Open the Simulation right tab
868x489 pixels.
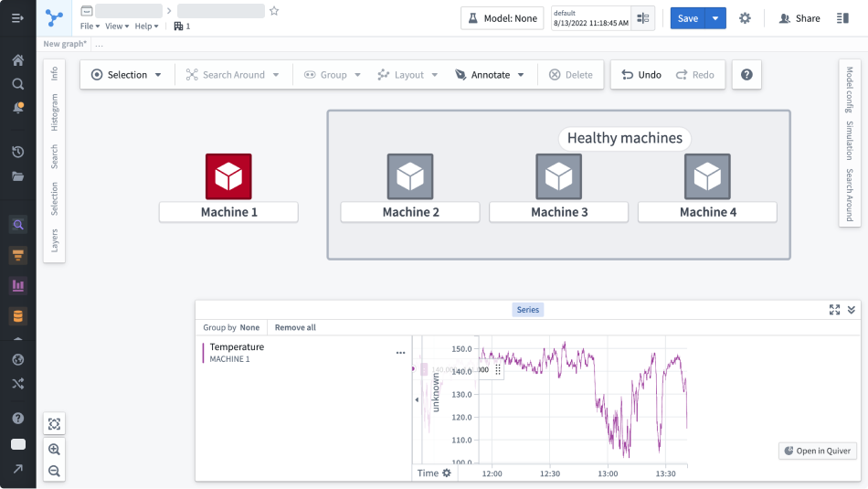pyautogui.click(x=850, y=141)
